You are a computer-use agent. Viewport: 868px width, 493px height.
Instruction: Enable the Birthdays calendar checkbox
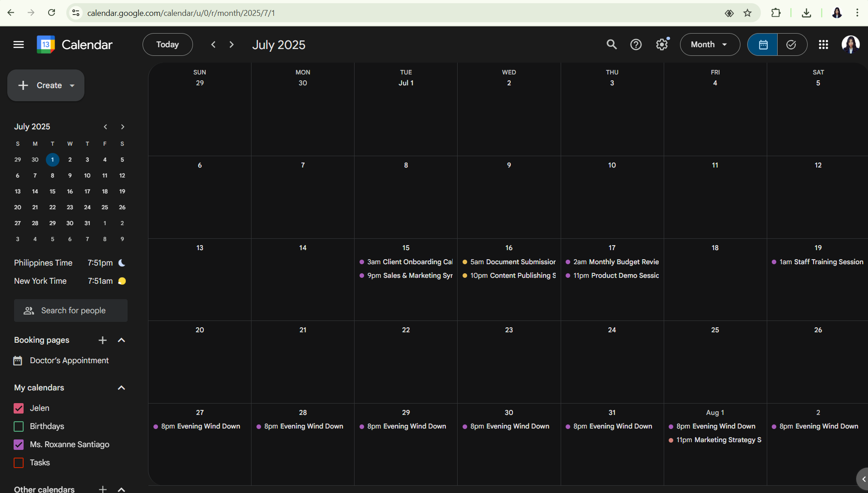[x=19, y=426]
